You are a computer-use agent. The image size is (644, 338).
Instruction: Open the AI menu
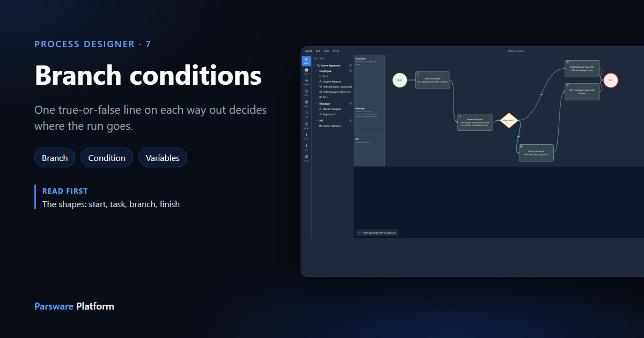336,51
